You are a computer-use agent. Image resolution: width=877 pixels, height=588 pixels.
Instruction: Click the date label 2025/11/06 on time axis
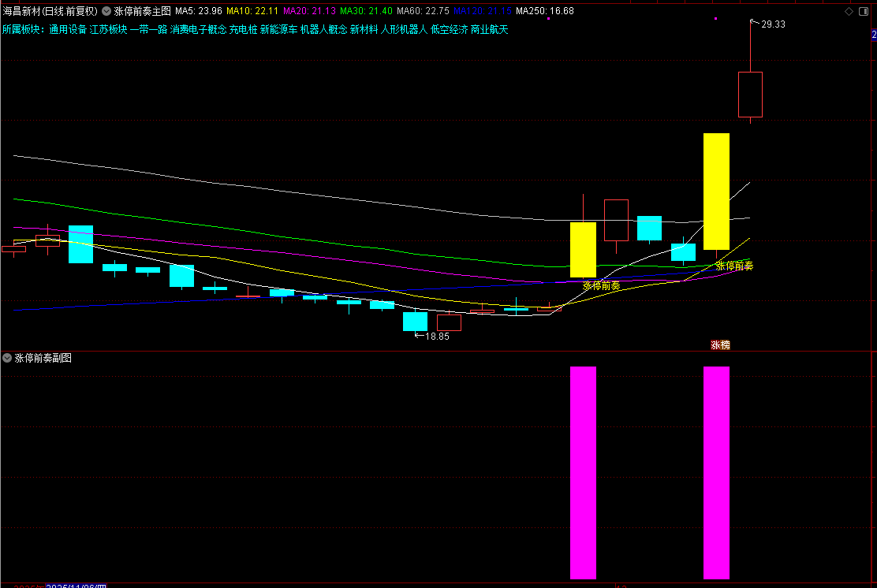point(76,586)
